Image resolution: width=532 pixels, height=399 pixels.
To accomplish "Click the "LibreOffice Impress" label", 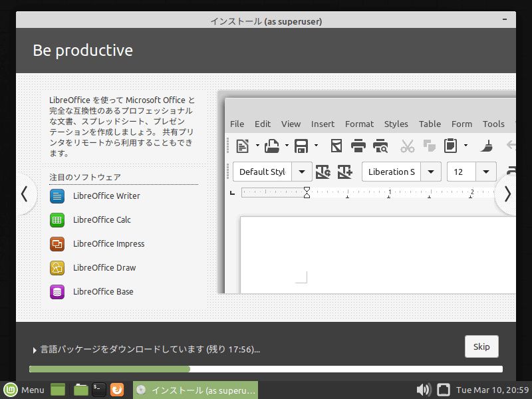I will click(108, 244).
